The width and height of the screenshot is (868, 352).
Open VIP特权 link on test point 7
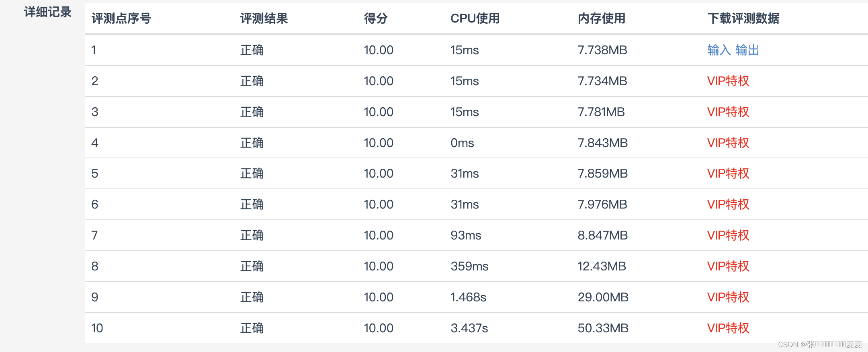(728, 235)
